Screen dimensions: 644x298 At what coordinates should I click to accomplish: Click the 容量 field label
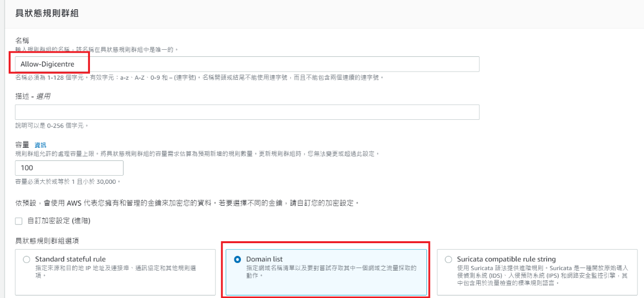[x=22, y=145]
